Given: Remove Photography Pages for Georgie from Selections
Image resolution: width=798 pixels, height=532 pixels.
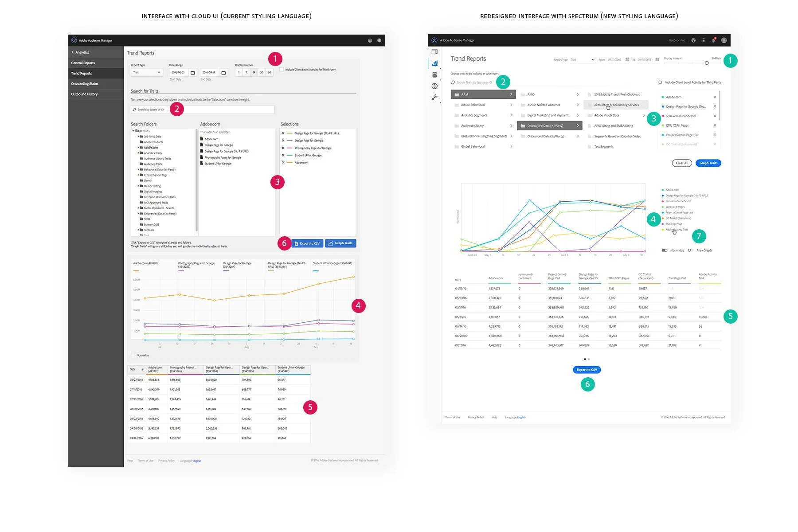Looking at the screenshot, I should point(283,148).
